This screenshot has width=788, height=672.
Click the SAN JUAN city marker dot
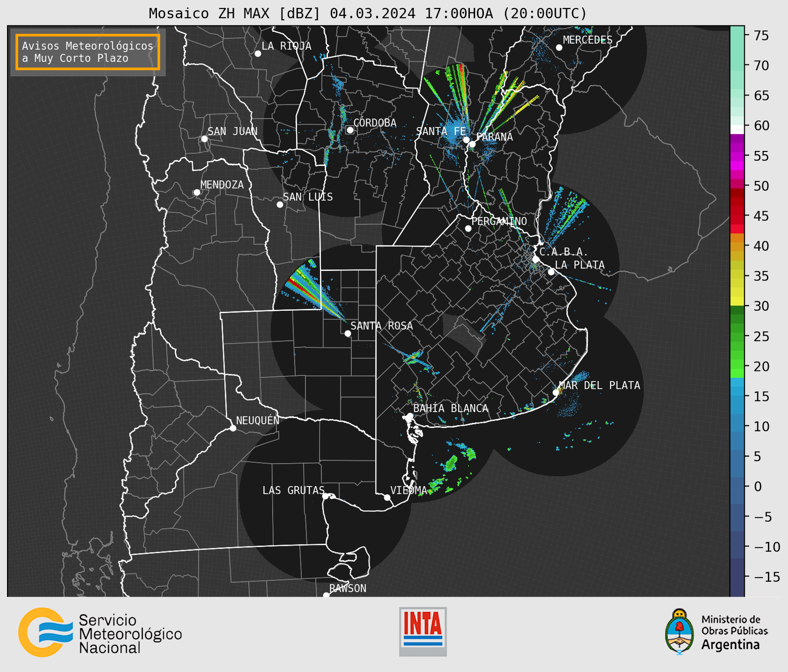[204, 139]
